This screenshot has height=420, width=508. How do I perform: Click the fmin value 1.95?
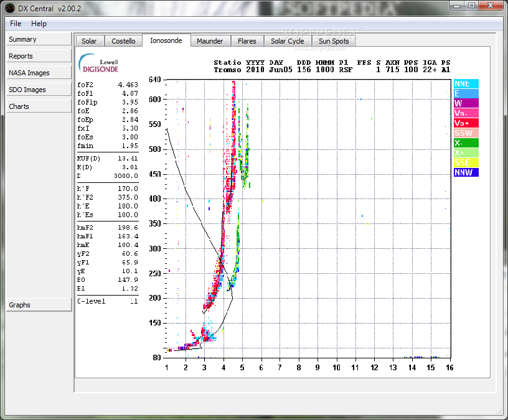click(130, 146)
